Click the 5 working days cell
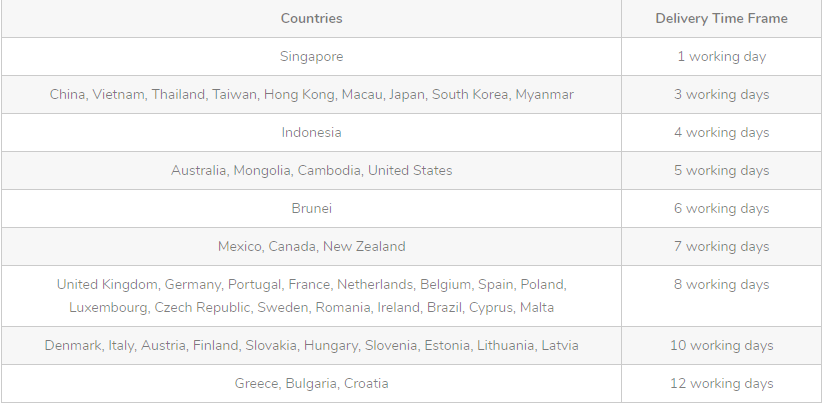Image resolution: width=823 pixels, height=403 pixels. (722, 171)
